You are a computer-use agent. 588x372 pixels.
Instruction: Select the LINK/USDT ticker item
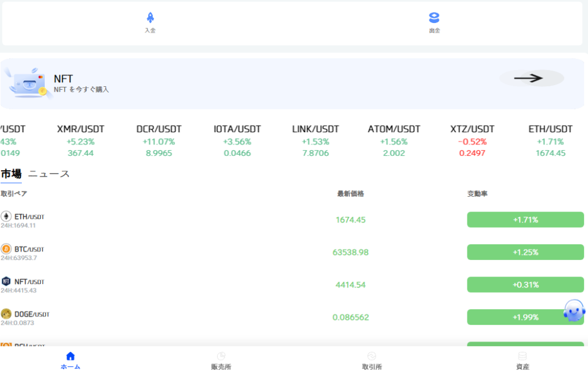point(316,141)
